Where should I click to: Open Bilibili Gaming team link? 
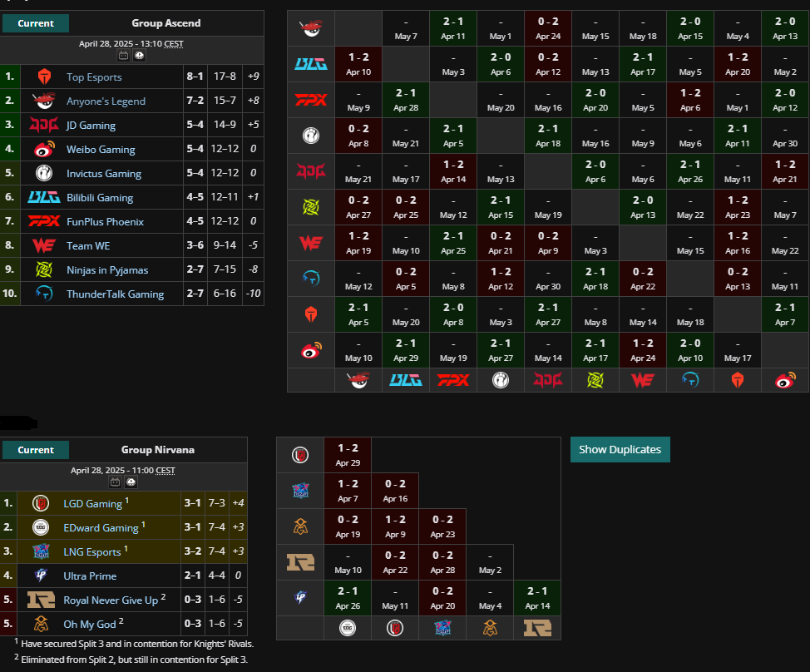(x=100, y=198)
